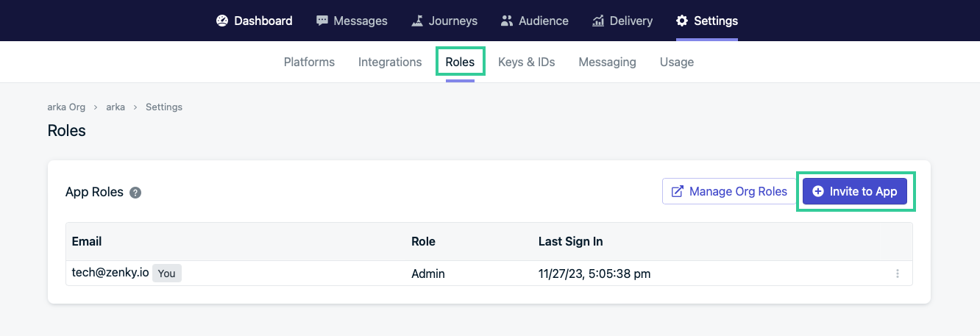Select the tech@zenky.io email cell

110,273
